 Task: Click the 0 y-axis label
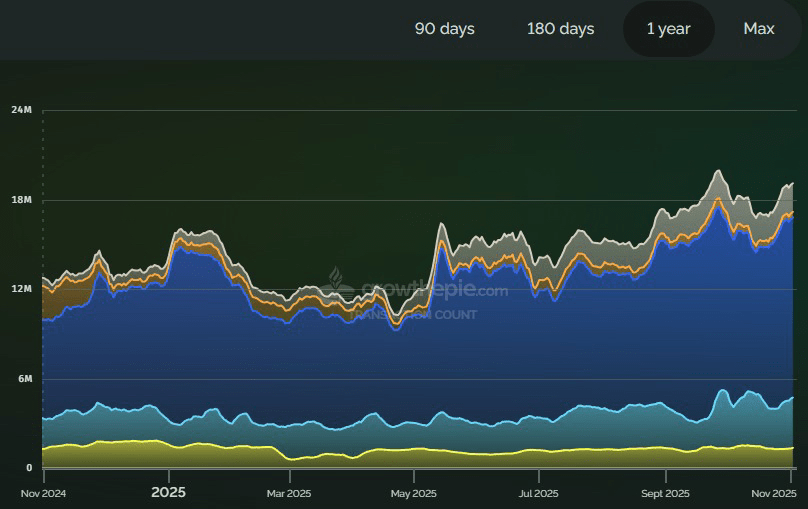coord(29,468)
